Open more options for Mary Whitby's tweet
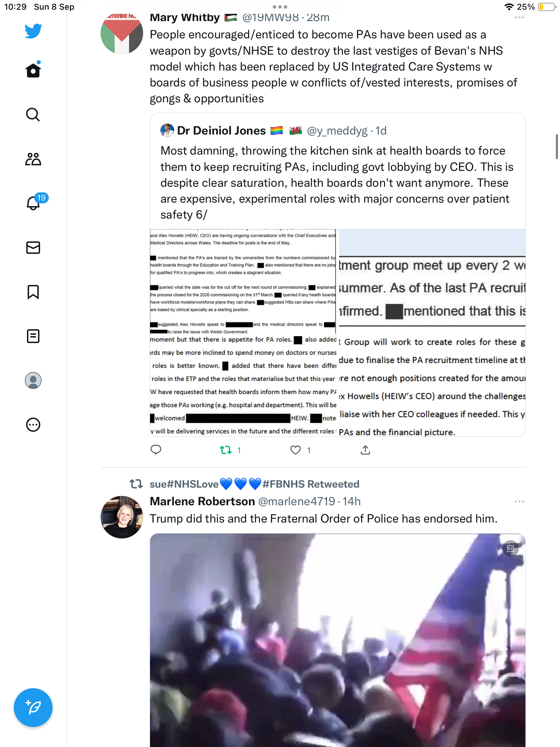 tap(519, 17)
